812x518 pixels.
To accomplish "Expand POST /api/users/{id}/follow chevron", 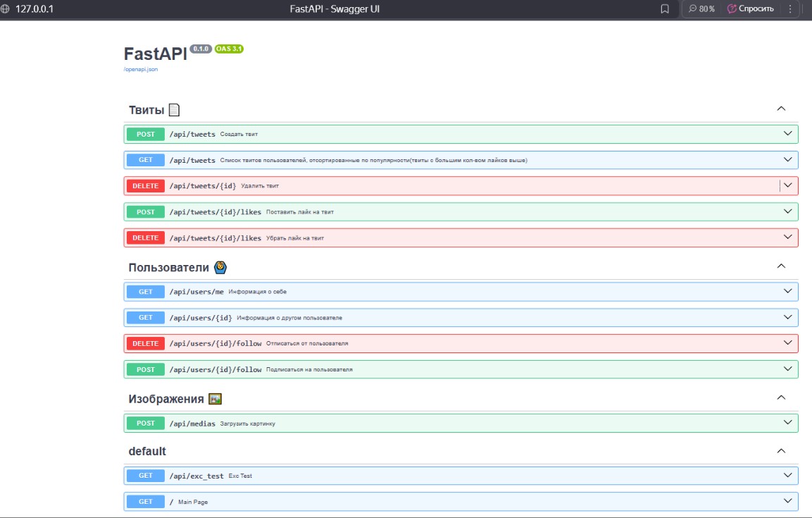I will click(x=787, y=369).
